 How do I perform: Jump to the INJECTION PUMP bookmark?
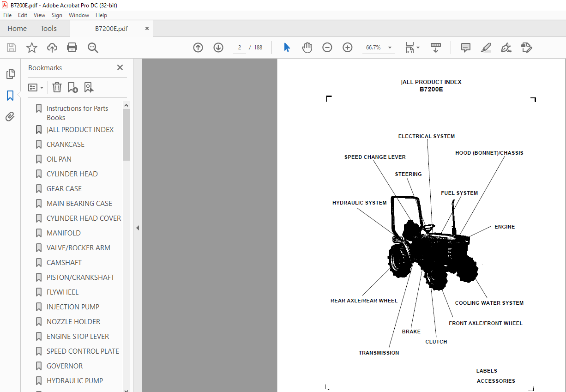72,307
